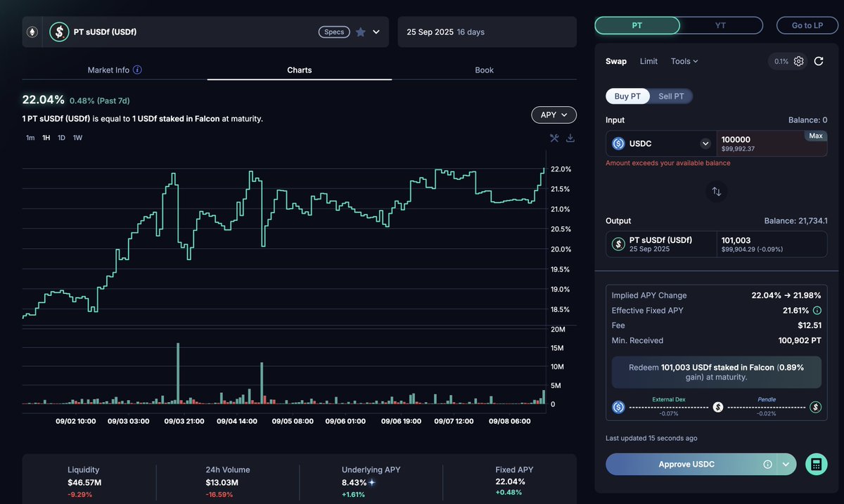The height and width of the screenshot is (504, 844).
Task: Click the 22.04% APY headline above chart
Action: tap(44, 100)
